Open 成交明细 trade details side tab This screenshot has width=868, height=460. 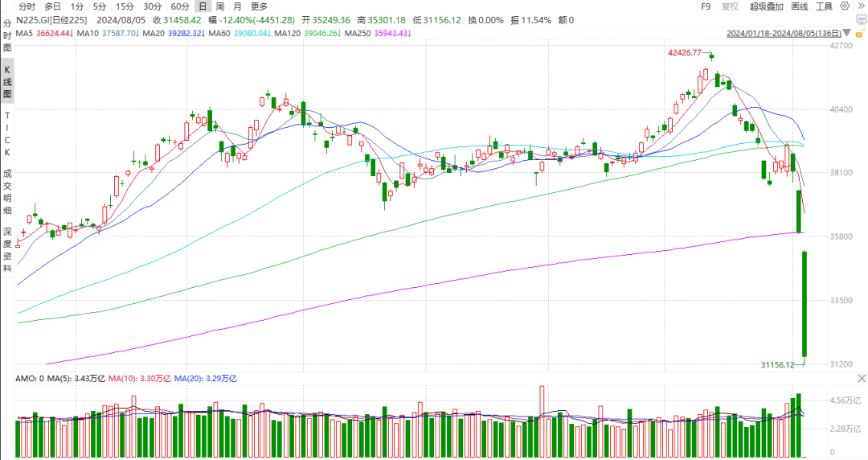(7, 189)
